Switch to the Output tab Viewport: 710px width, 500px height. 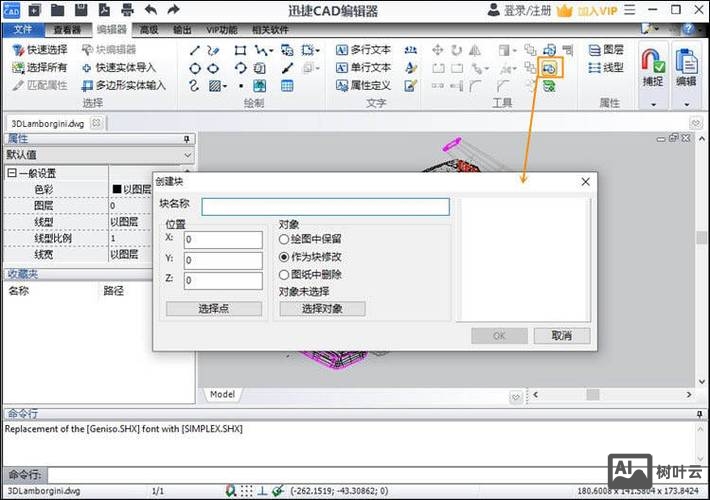[182, 30]
